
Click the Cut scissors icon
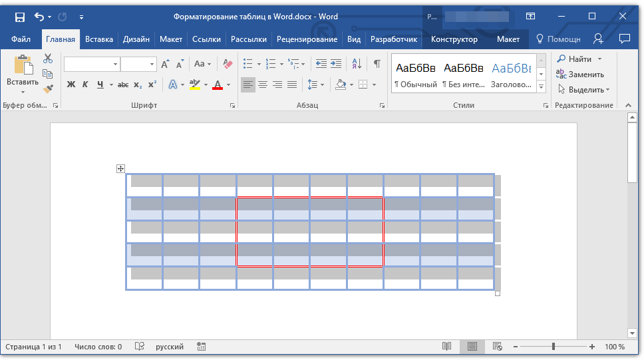48,59
